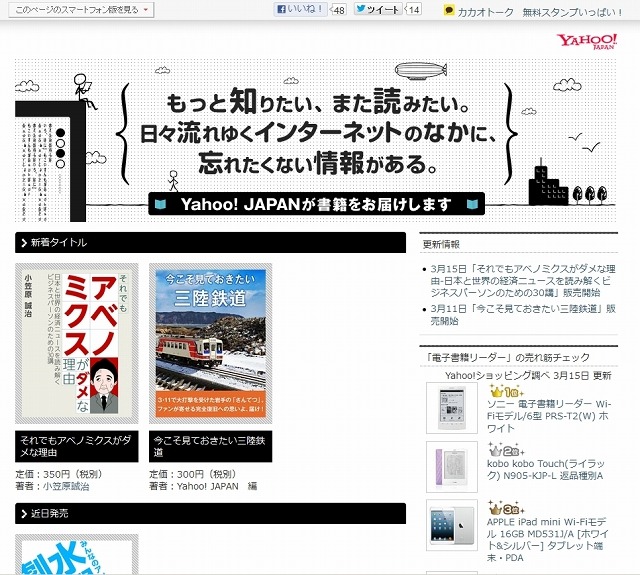Click the 定価：350円（税別） price text
This screenshot has height=575, width=640.
tap(59, 474)
